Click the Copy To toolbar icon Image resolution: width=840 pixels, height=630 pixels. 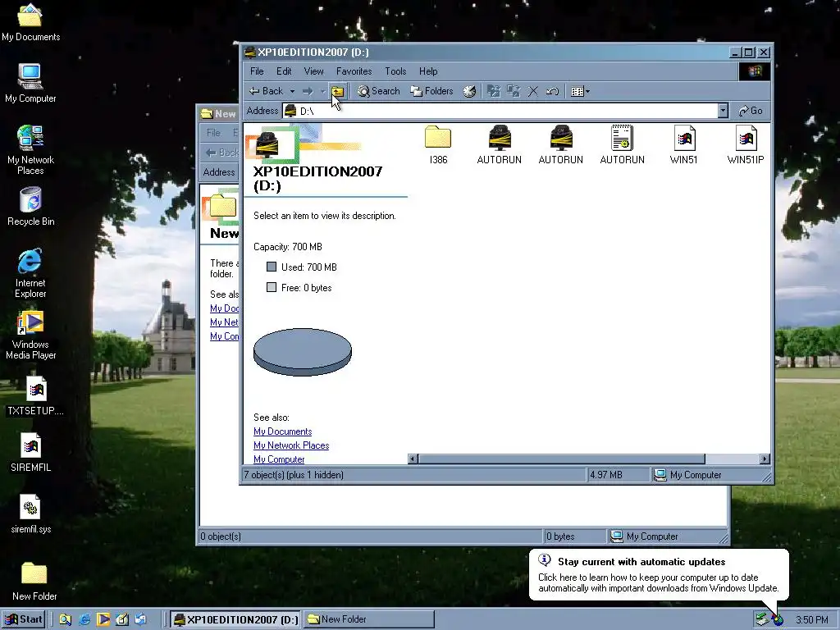(x=514, y=92)
